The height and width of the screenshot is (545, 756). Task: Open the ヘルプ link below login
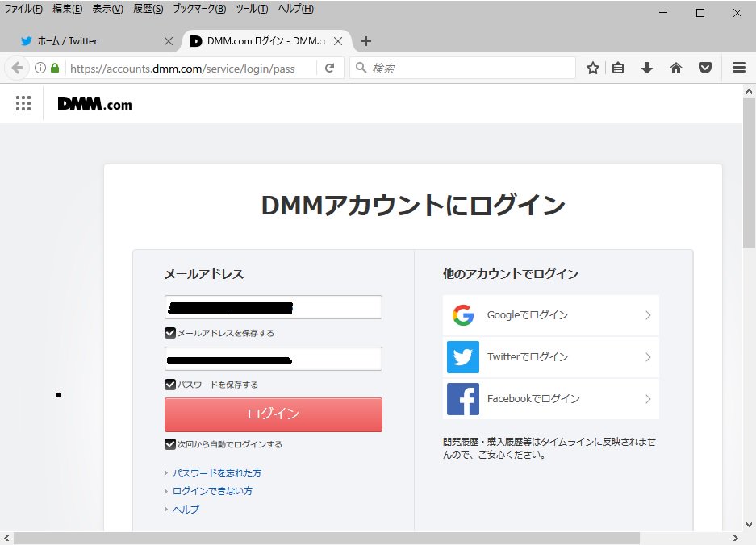pyautogui.click(x=186, y=510)
